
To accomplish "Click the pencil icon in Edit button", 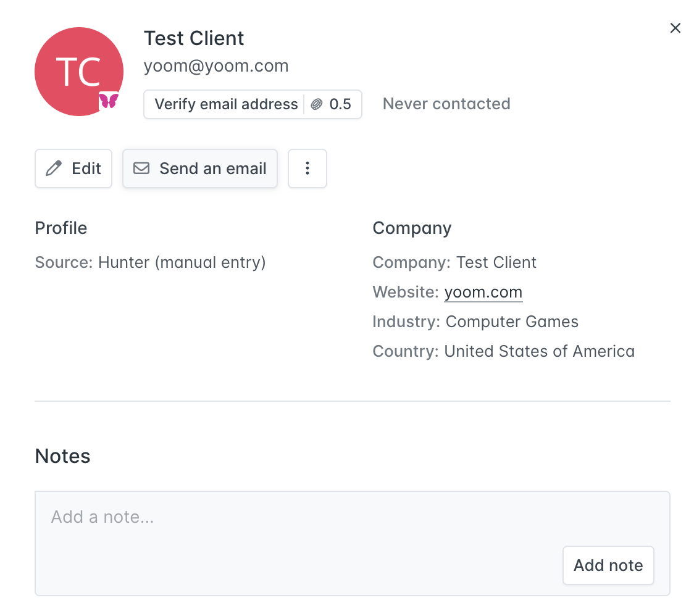I will coord(54,169).
